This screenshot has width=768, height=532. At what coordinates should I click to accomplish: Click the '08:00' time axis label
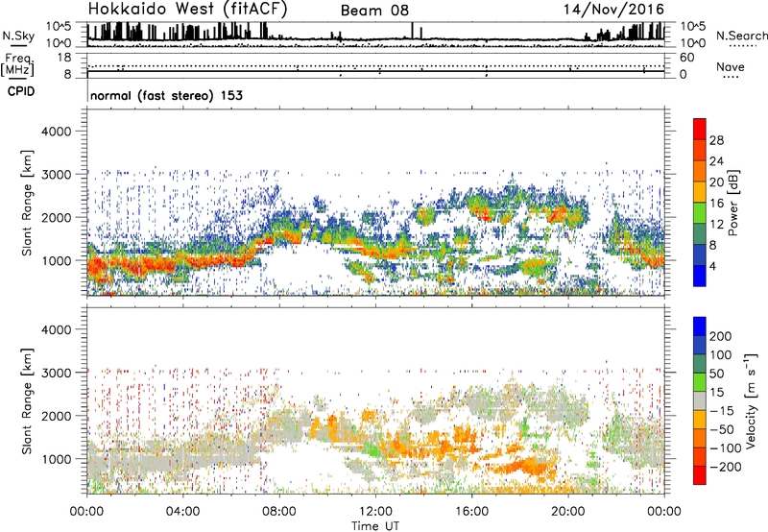pyautogui.click(x=278, y=512)
